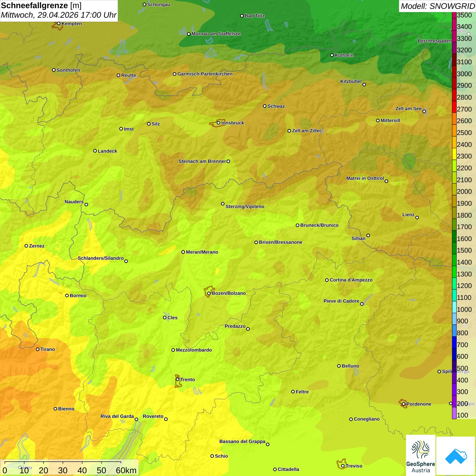Click the Feltre label

coord(302,392)
